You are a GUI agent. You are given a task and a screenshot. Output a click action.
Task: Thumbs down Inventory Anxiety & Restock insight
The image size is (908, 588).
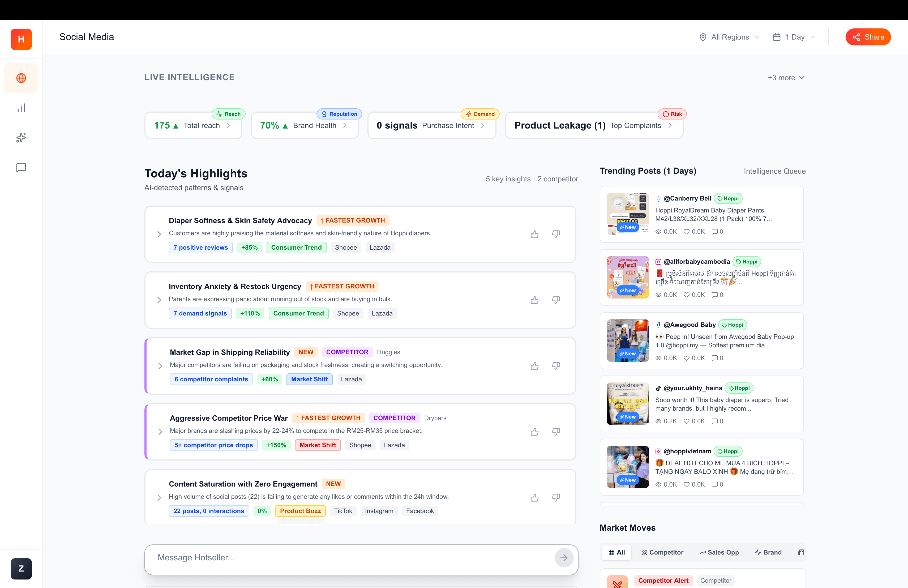pyautogui.click(x=556, y=300)
